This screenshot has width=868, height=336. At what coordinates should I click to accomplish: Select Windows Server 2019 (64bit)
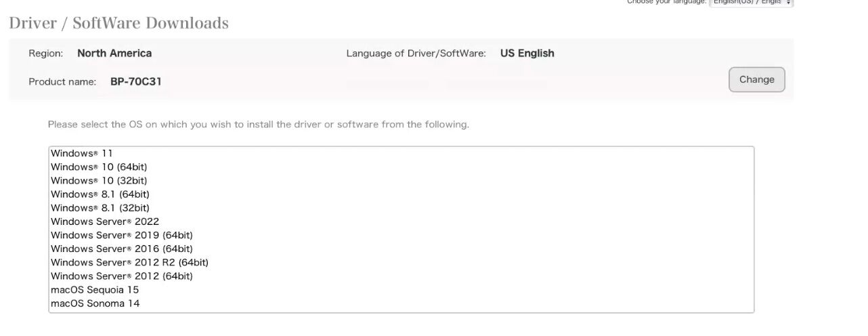(x=402, y=235)
